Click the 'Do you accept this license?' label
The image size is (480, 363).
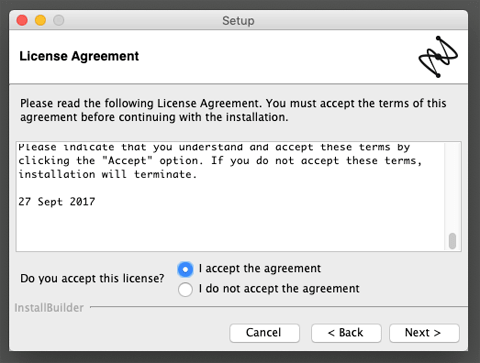tap(92, 278)
